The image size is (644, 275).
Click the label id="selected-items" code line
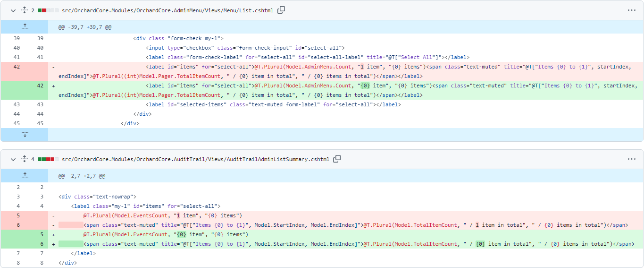coord(273,104)
